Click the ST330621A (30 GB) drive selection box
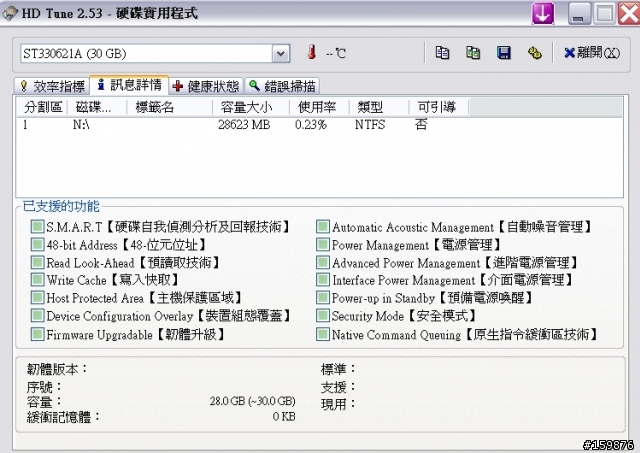Viewport: 640px width, 453px height. [x=155, y=53]
